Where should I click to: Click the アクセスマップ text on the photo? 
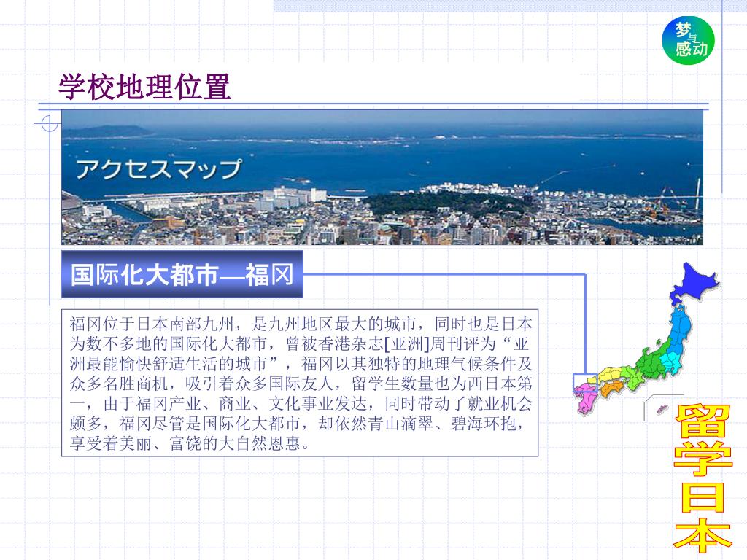click(x=159, y=169)
